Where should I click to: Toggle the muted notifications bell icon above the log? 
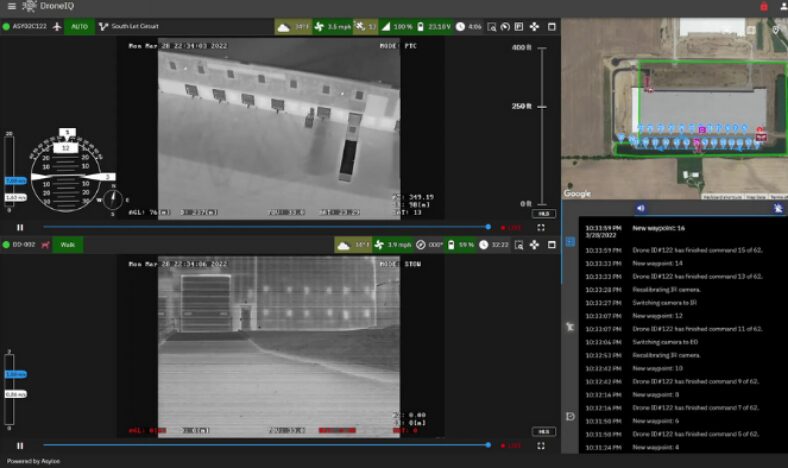pos(778,208)
